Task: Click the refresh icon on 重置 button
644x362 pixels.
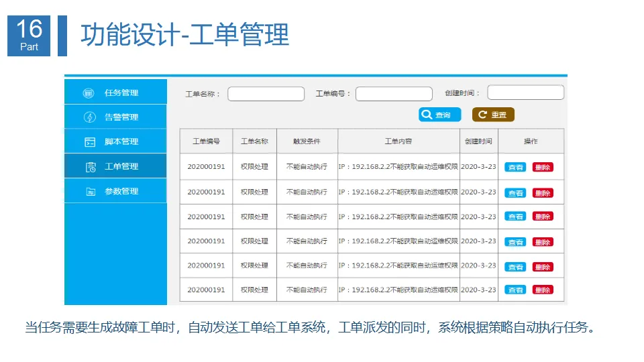Action: (x=482, y=115)
